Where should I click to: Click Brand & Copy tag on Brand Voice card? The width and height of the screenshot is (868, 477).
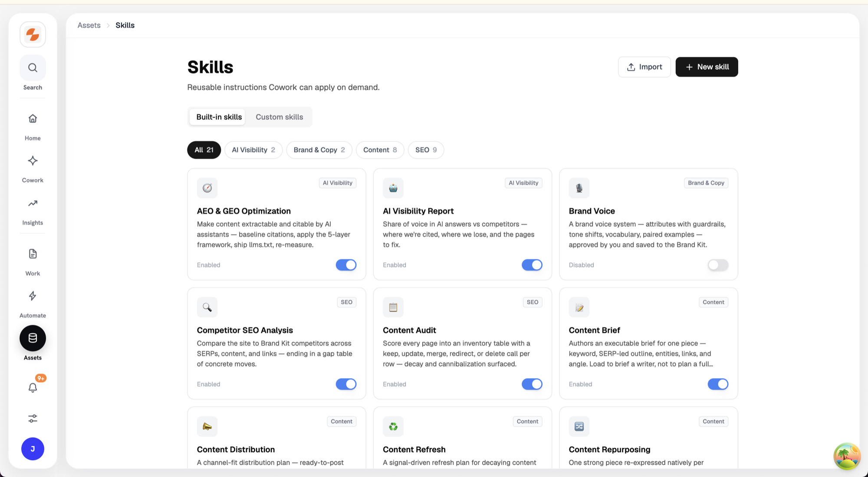706,183
